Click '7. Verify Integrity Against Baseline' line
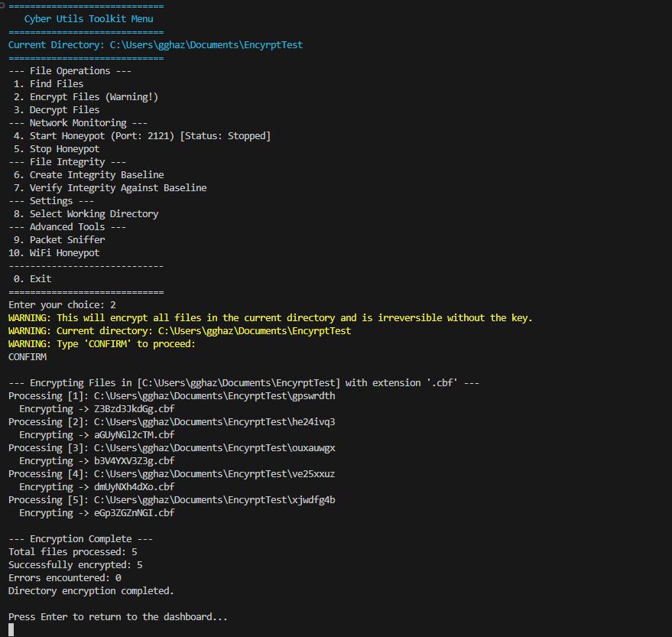Screen dimensions: 672x637 tap(110, 188)
